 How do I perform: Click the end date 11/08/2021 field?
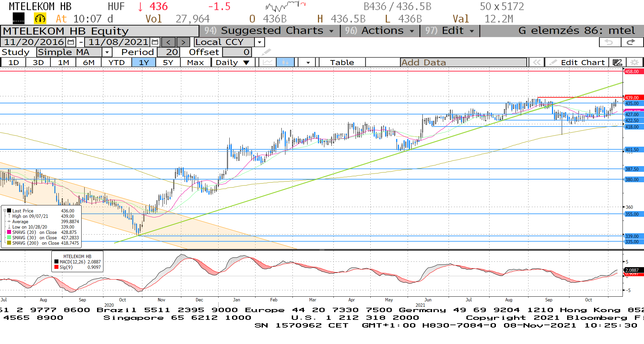point(118,42)
